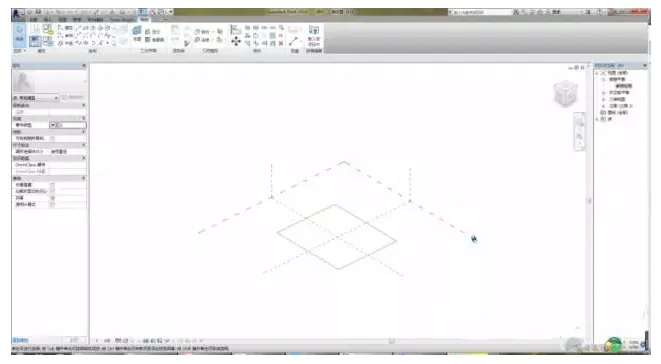The width and height of the screenshot is (661, 364).
Task: Click the green tray icon at bottom right
Action: (x=613, y=344)
